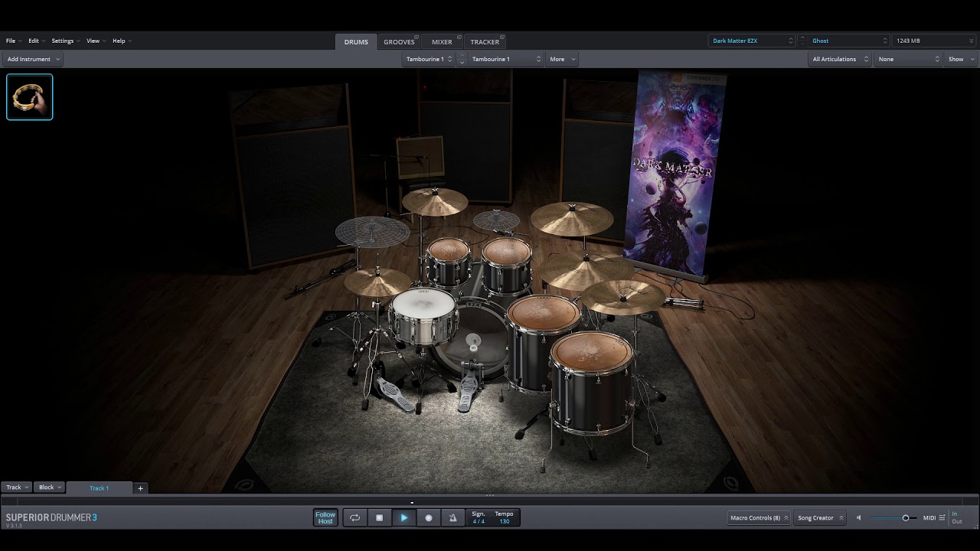Click the master volume slider
The width and height of the screenshot is (980, 551).
[893, 518]
